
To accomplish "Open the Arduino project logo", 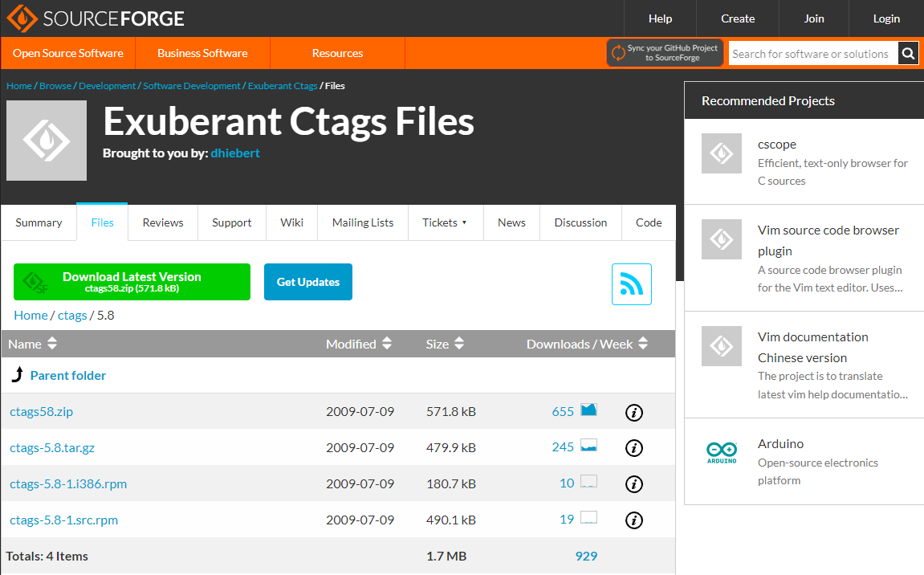I will (x=721, y=452).
